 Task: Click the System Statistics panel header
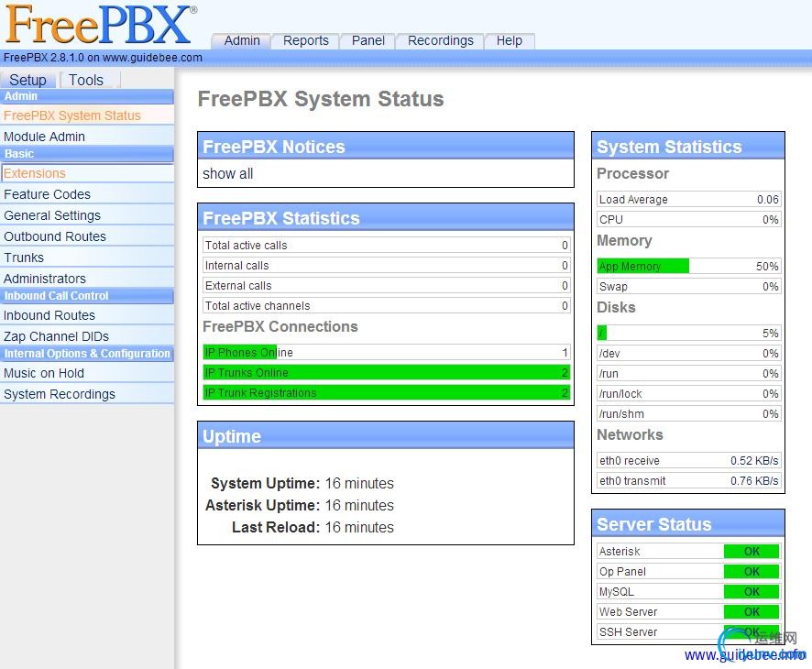coord(688,146)
